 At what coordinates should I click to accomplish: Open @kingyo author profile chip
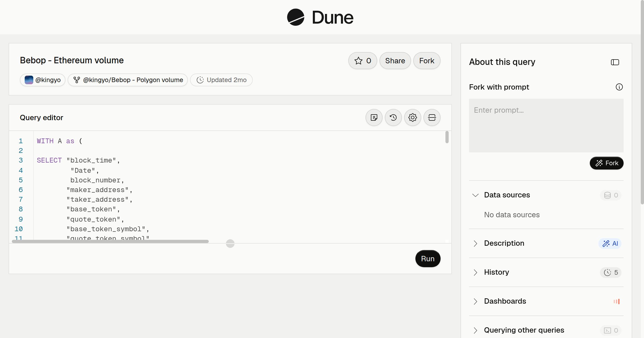(43, 80)
